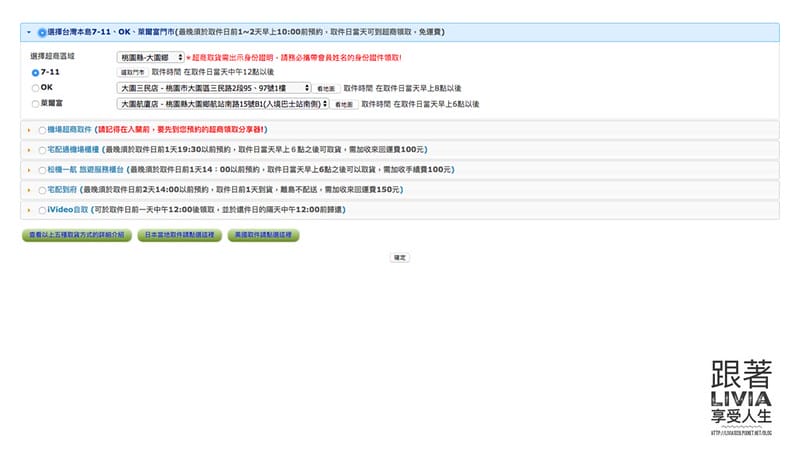The width and height of the screenshot is (800, 464).
Task: Expand the 松機一航 旅遊服務櫃台 section arrow
Action: [29, 169]
